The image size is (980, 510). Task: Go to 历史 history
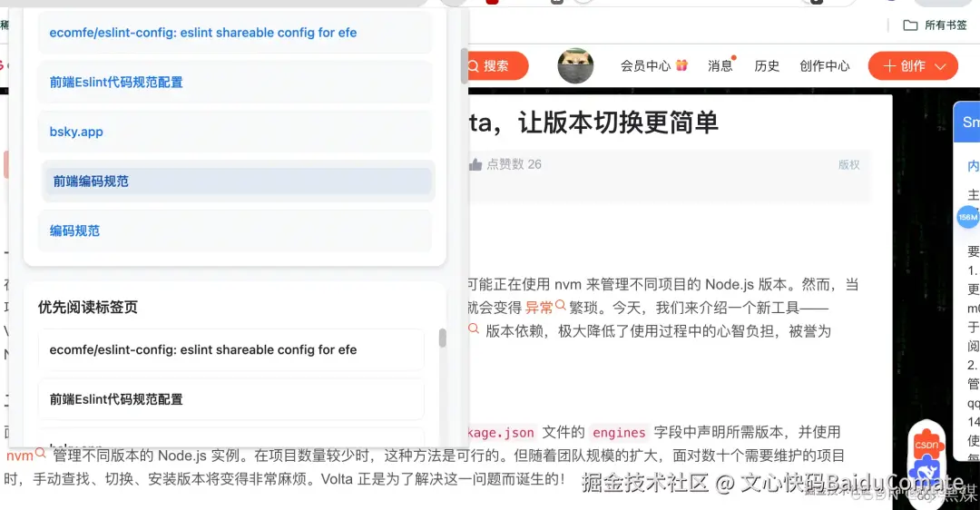[766, 65]
